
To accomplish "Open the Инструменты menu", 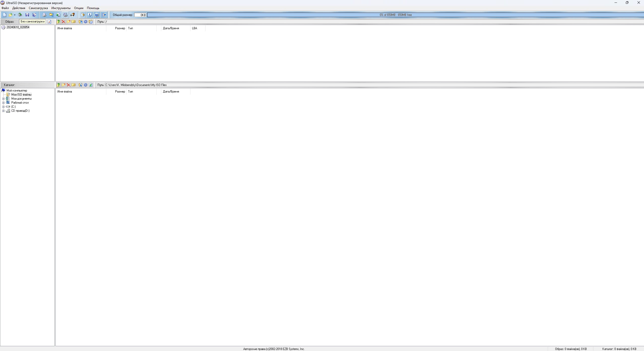I will pyautogui.click(x=61, y=8).
